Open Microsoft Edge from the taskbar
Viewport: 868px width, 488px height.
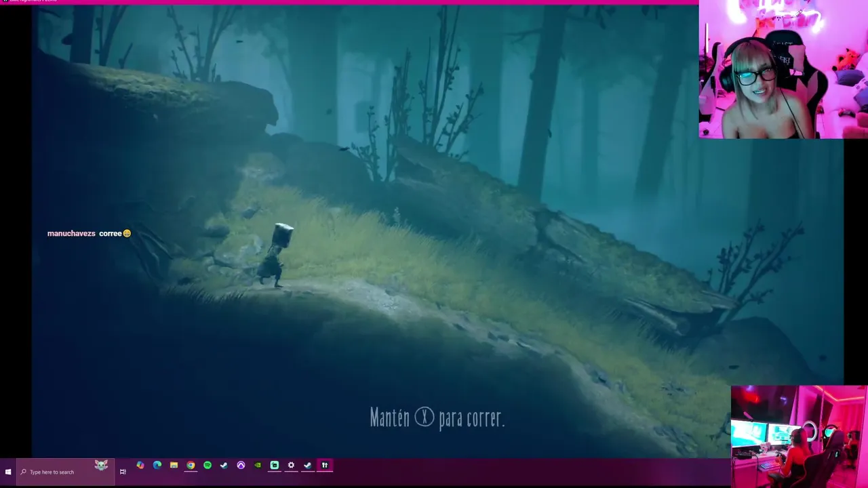[x=157, y=465]
